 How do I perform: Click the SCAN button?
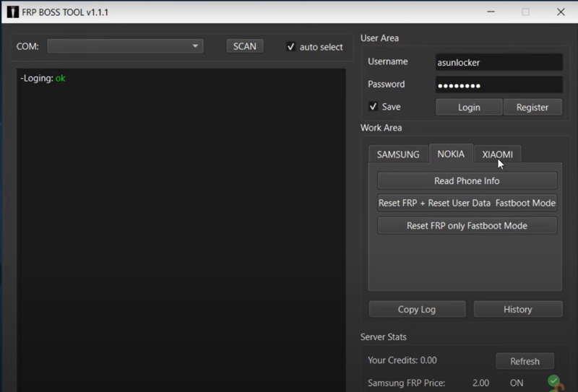[x=245, y=46]
